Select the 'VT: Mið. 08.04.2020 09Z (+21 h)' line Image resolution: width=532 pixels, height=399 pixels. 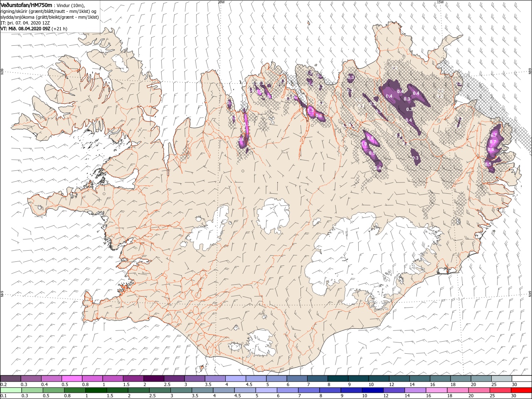click(34, 29)
